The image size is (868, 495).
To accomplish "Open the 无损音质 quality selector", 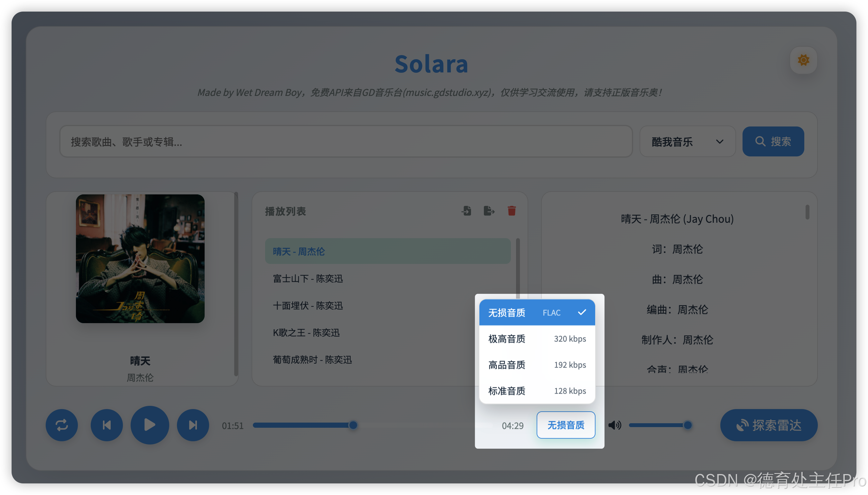I will [565, 425].
